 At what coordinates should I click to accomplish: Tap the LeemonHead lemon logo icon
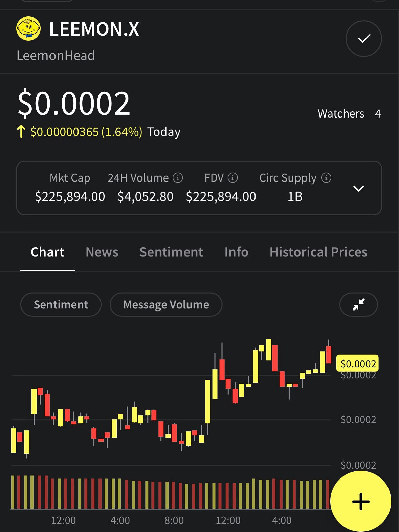click(28, 29)
